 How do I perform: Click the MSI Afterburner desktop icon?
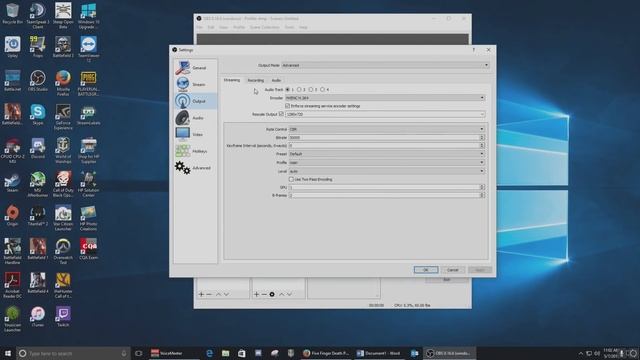pyautogui.click(x=38, y=184)
